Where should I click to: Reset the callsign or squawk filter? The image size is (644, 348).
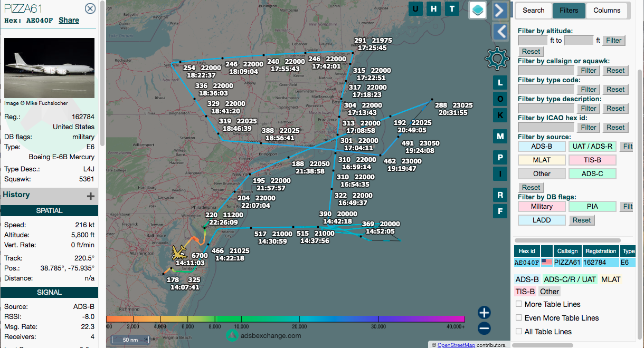coord(615,71)
